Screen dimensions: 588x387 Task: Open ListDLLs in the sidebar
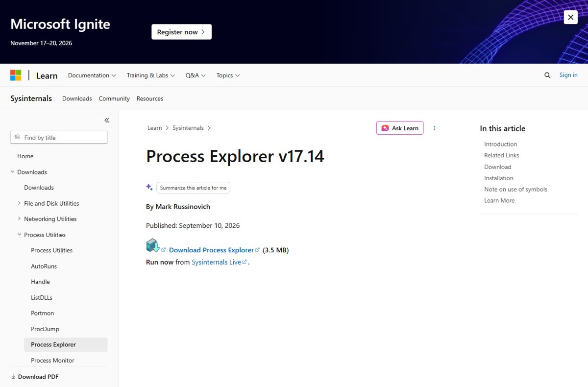tap(42, 297)
